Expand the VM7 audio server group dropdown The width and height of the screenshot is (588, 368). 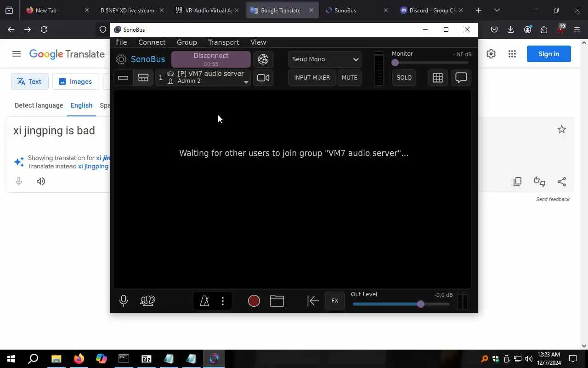coord(203,77)
